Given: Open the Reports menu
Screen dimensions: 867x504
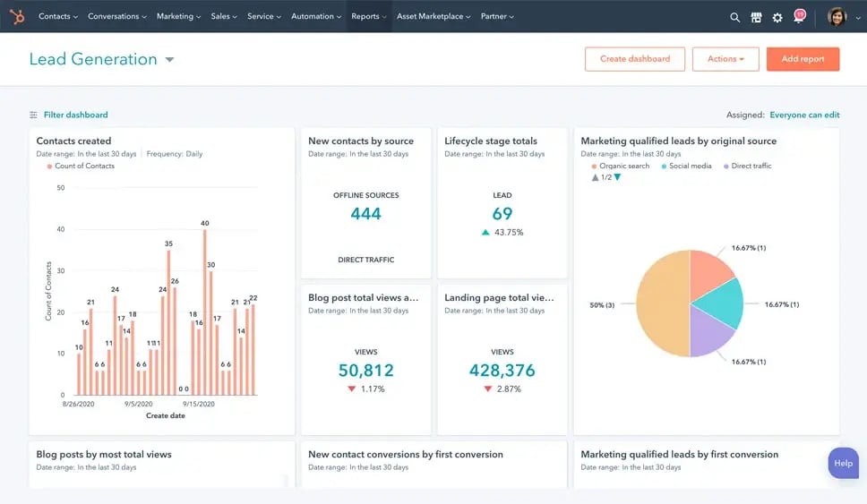Looking at the screenshot, I should click(369, 17).
